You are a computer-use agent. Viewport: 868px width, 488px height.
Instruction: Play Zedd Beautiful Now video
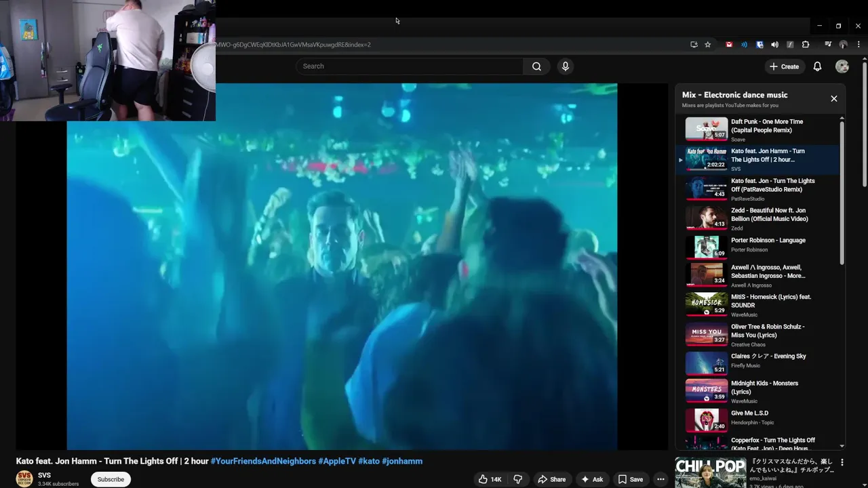click(x=758, y=218)
